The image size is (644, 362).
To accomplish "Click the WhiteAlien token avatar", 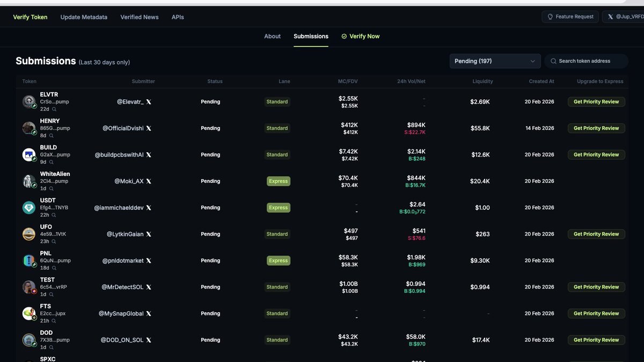I will 28,181.
